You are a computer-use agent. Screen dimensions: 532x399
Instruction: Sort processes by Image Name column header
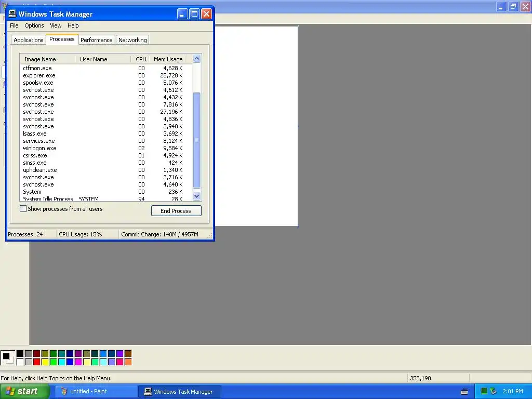(x=47, y=59)
